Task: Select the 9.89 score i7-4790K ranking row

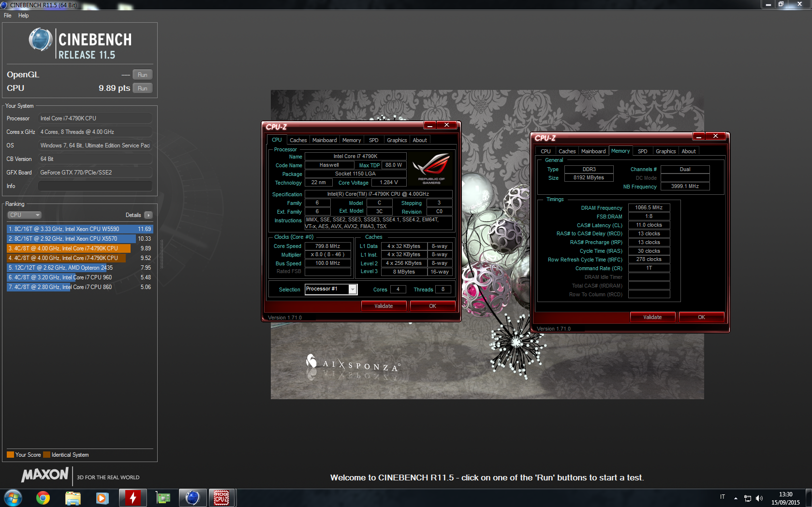Action: (80, 248)
